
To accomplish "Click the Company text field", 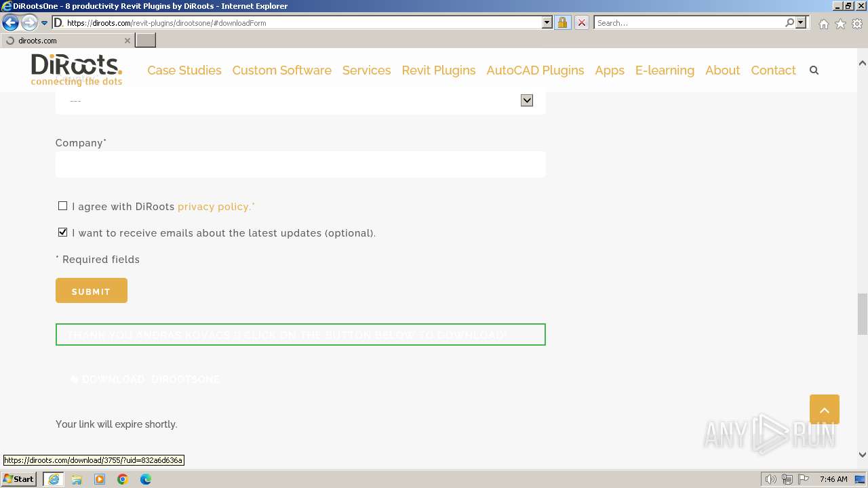I will tap(300, 165).
